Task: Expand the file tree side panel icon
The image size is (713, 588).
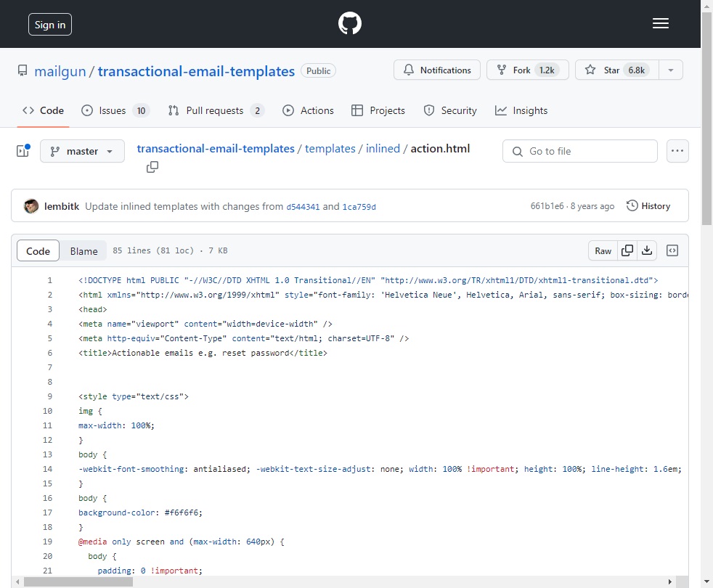Action: pyautogui.click(x=22, y=150)
